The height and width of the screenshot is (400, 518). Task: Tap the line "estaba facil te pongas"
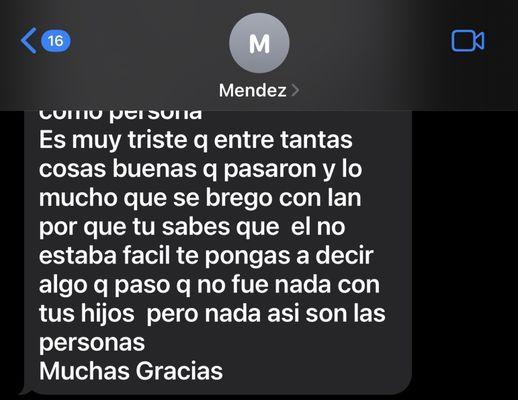(x=206, y=256)
